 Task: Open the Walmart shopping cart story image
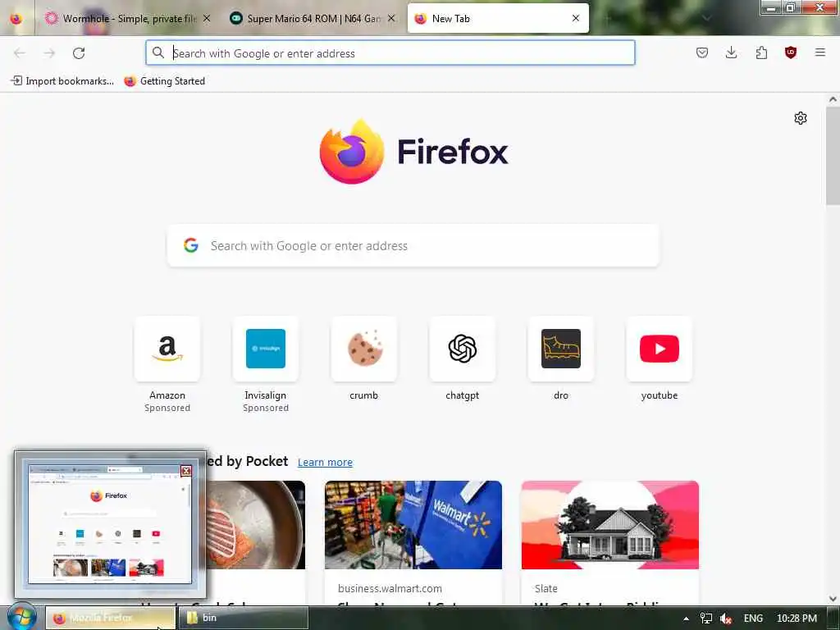pos(413,525)
